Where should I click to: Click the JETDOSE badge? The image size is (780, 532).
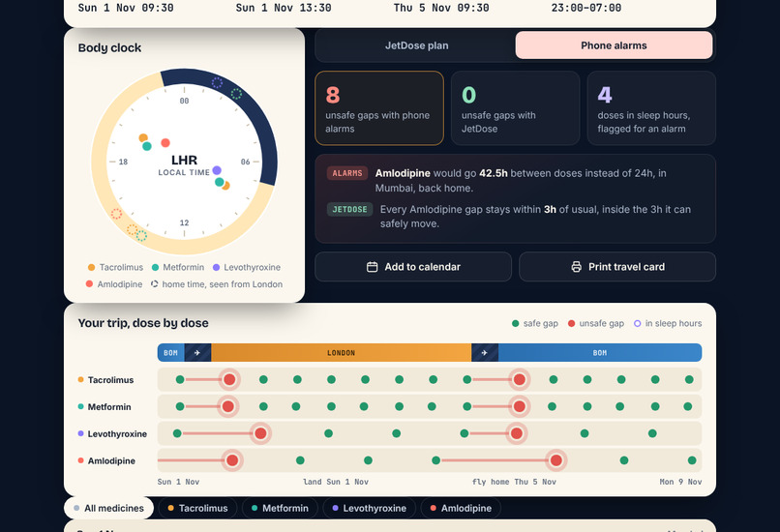coord(349,209)
